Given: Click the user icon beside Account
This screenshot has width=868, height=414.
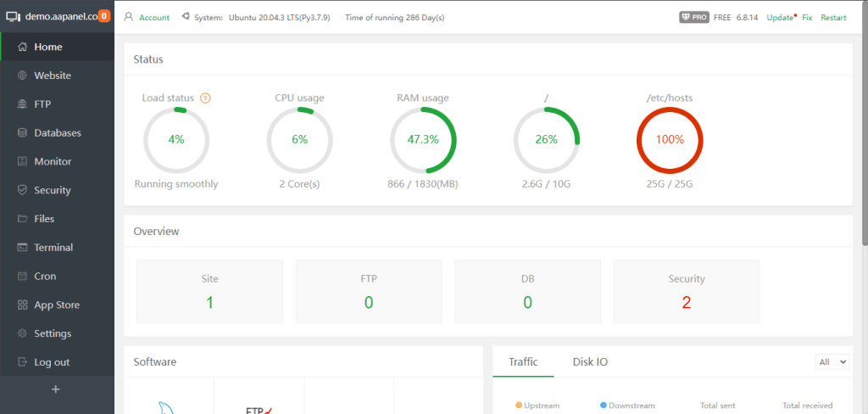Looking at the screenshot, I should (129, 17).
